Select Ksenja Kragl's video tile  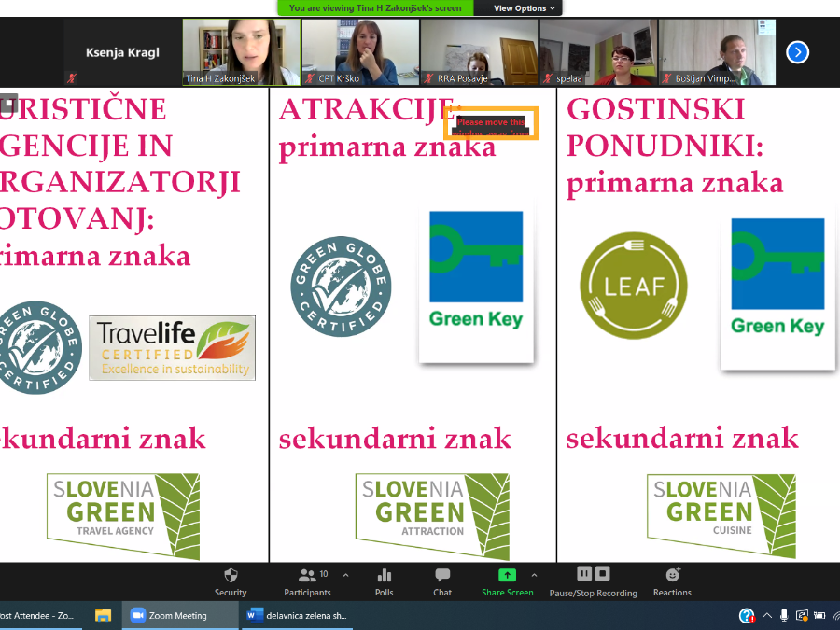tap(122, 52)
